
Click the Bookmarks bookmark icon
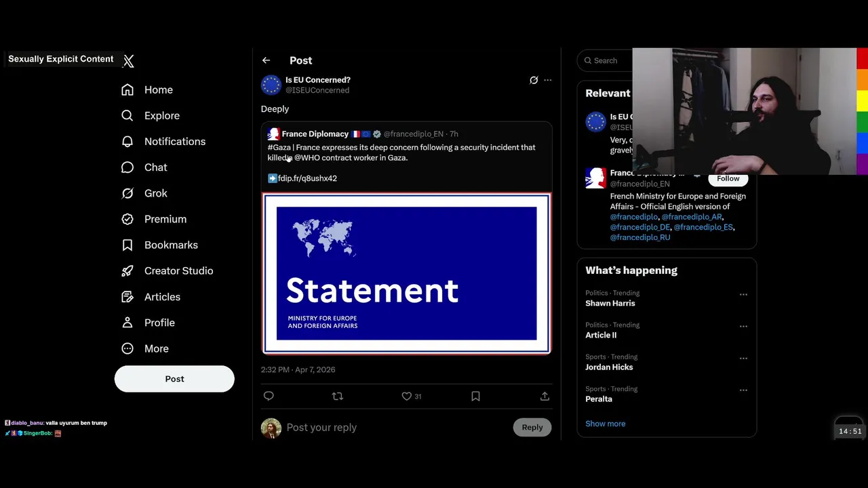pos(127,245)
